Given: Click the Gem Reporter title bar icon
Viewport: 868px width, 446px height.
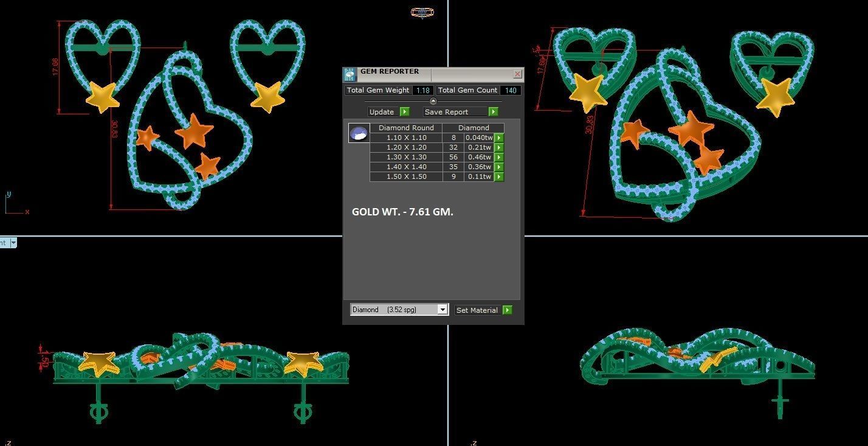Looking at the screenshot, I should coord(350,75).
